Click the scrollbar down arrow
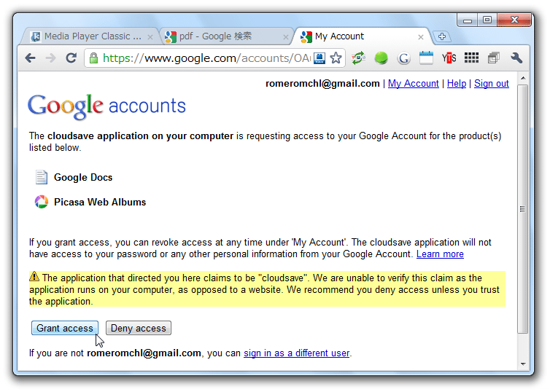550x392 pixels. tap(523, 364)
